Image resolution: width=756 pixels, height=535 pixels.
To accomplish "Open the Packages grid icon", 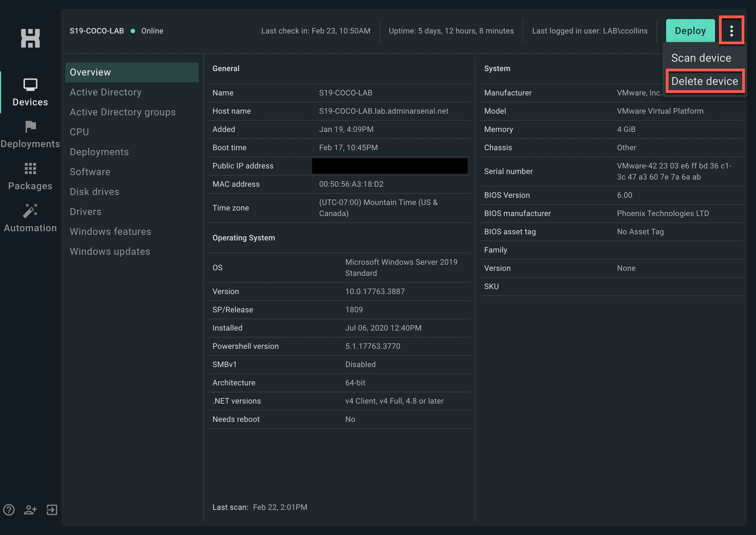I will (30, 168).
